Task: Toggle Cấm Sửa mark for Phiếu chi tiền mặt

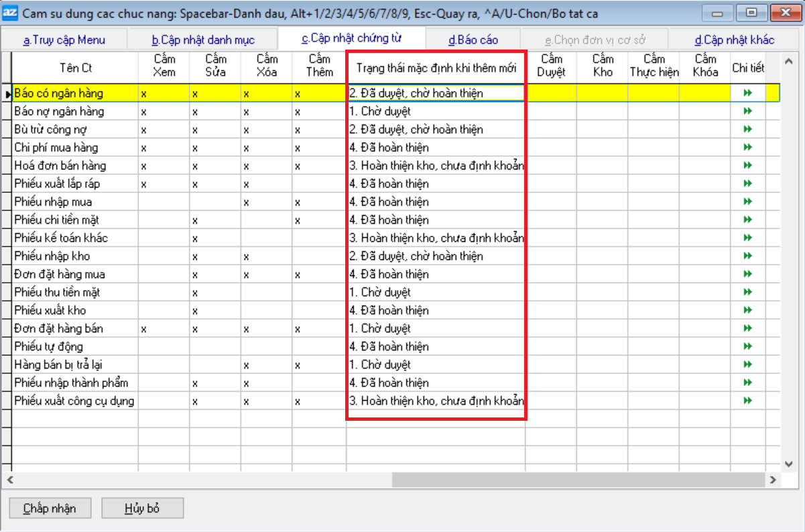Action: [215, 220]
